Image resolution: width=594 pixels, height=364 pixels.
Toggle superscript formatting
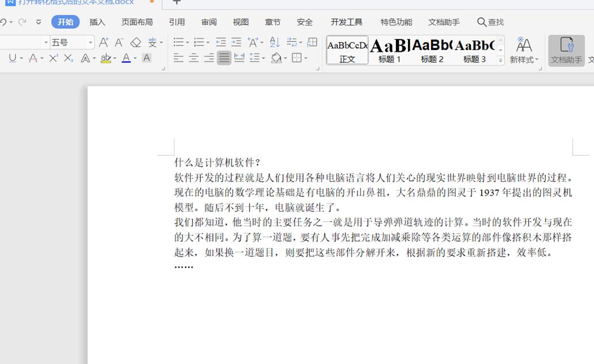[x=54, y=58]
